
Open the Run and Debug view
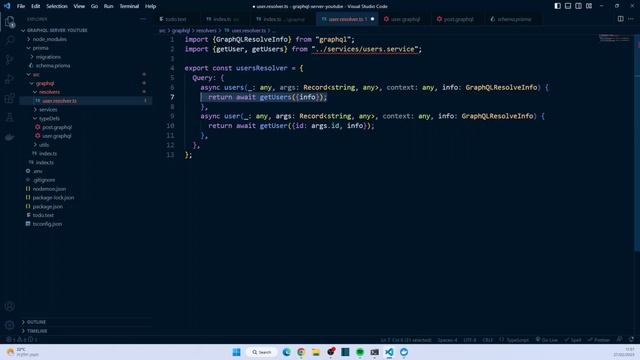(x=9, y=79)
